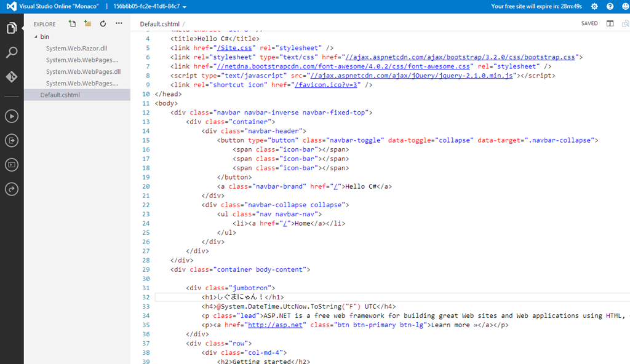
Task: Select System.Web.WebPages.dll in file tree
Action: (83, 72)
